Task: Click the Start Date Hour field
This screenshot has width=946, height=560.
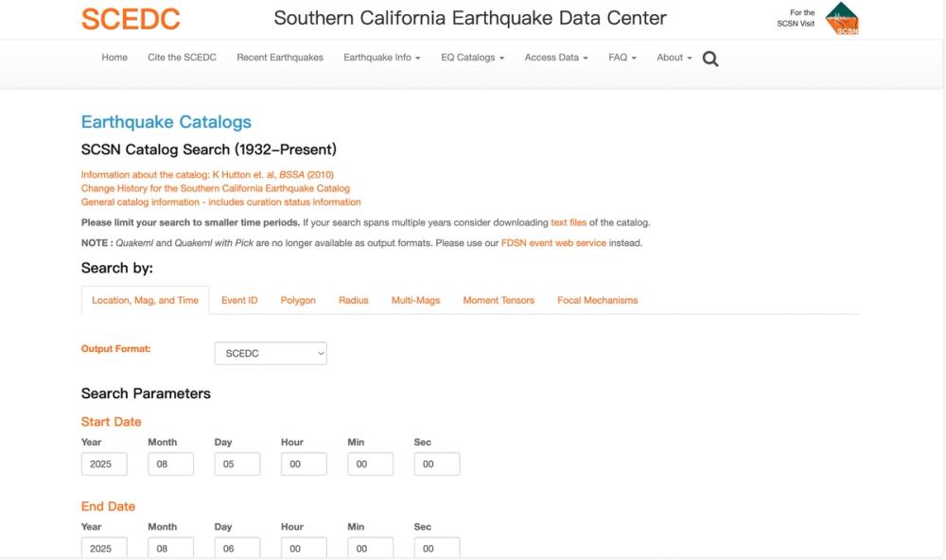Action: (x=304, y=464)
